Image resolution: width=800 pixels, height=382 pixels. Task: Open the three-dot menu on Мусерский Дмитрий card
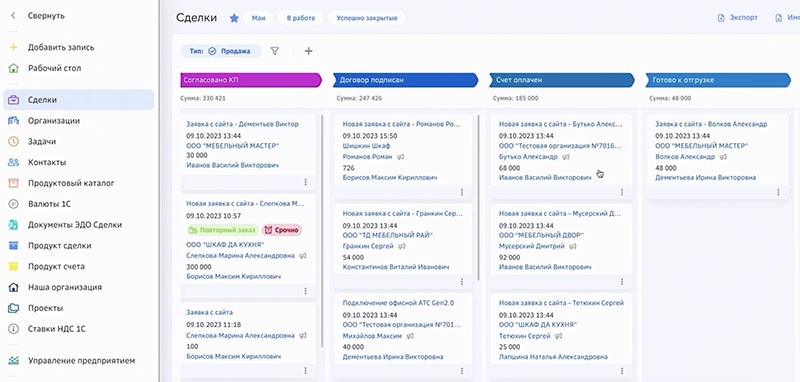coord(622,282)
